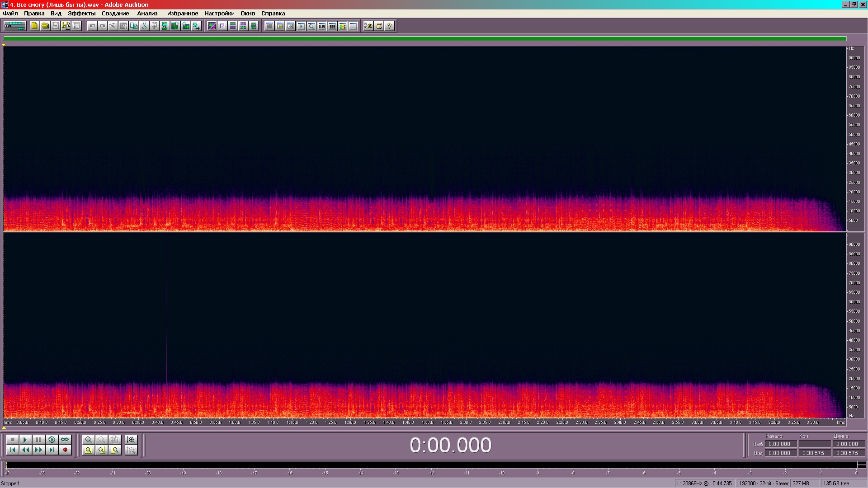Open the Файл menu
This screenshot has width=868, height=488.
coord(10,14)
